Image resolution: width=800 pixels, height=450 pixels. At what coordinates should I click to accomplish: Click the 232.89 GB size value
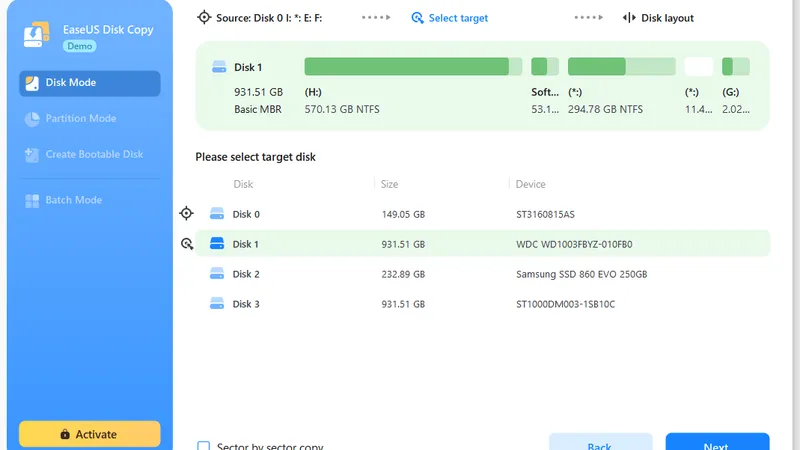[x=403, y=274]
